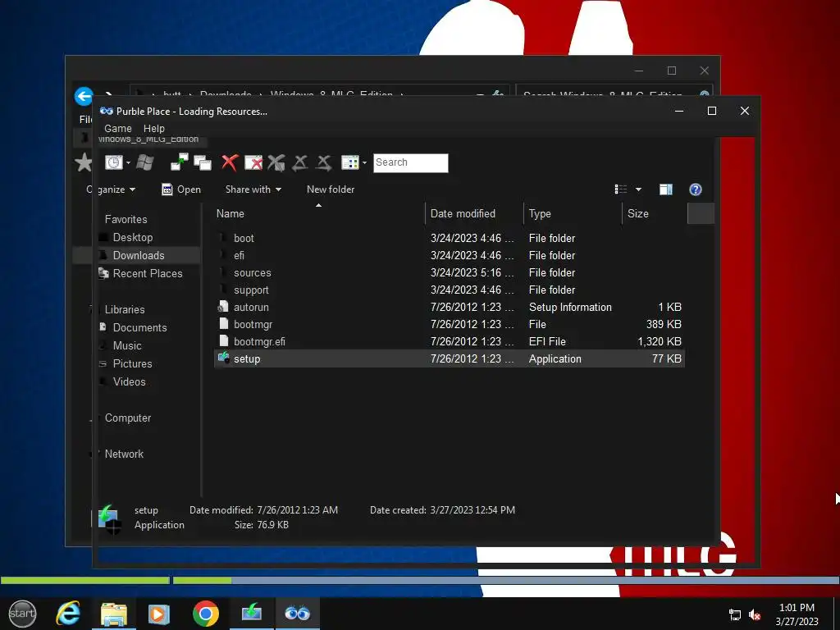Image resolution: width=840 pixels, height=630 pixels.
Task: Click the Purble Place taskbar icon
Action: pyautogui.click(x=297, y=614)
